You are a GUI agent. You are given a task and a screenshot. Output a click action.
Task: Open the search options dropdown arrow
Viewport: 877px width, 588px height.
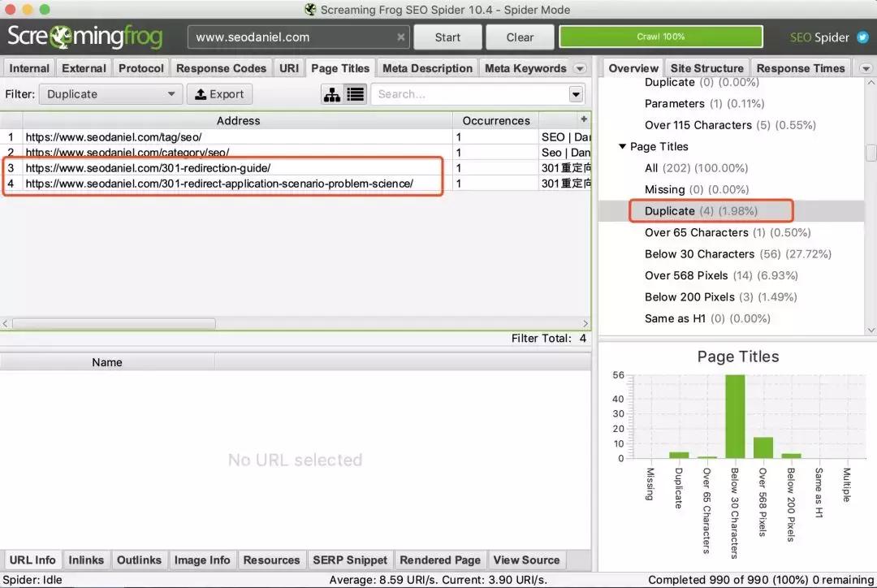pos(576,94)
